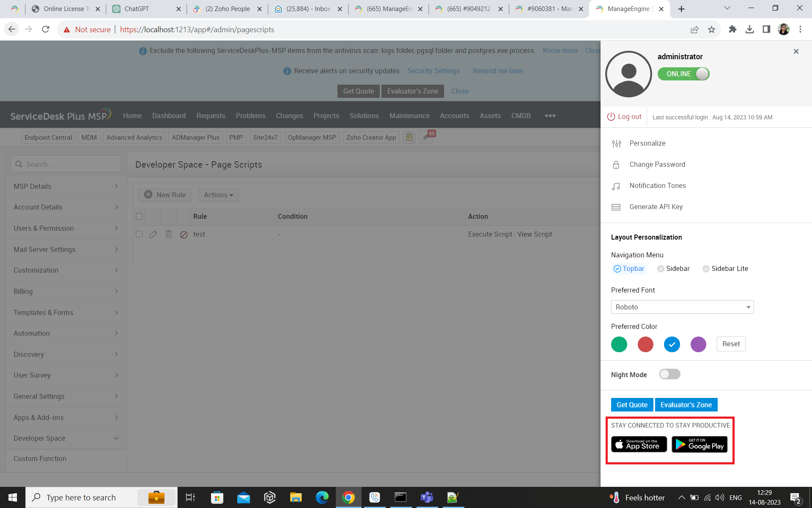Click the delete trash icon for test rule
The width and height of the screenshot is (812, 508).
tap(168, 234)
